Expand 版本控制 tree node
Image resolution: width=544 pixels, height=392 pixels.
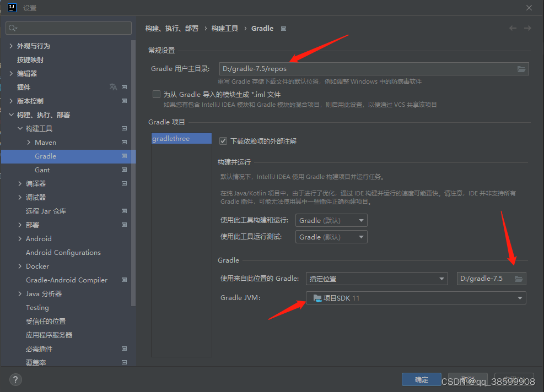tap(11, 101)
